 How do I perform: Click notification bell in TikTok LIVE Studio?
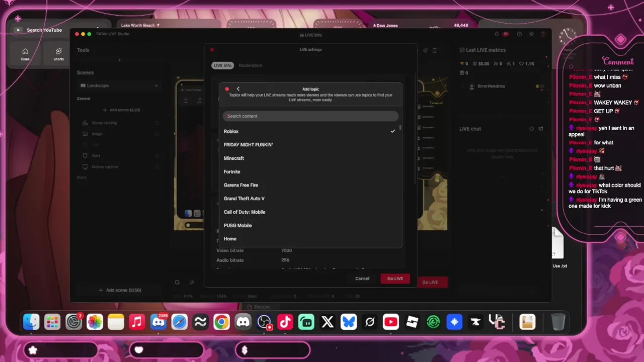click(497, 34)
